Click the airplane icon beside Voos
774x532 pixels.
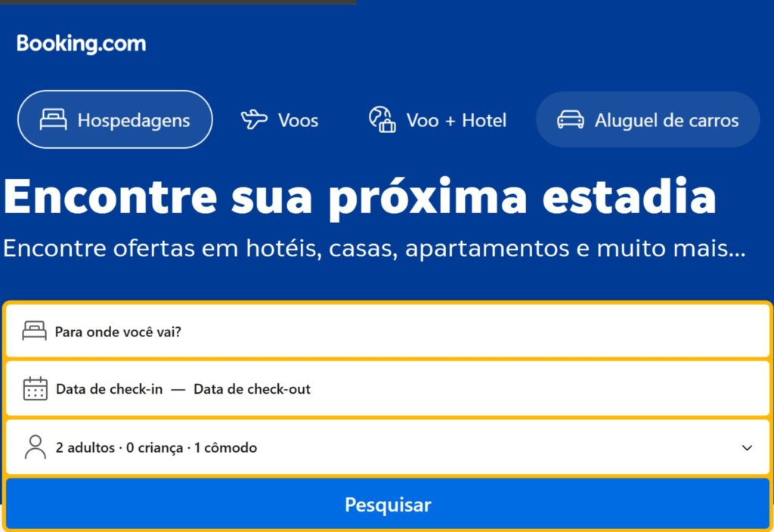point(254,119)
